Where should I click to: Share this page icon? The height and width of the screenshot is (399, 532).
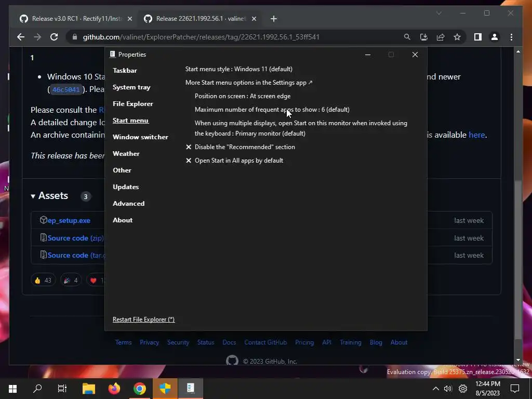point(441,37)
